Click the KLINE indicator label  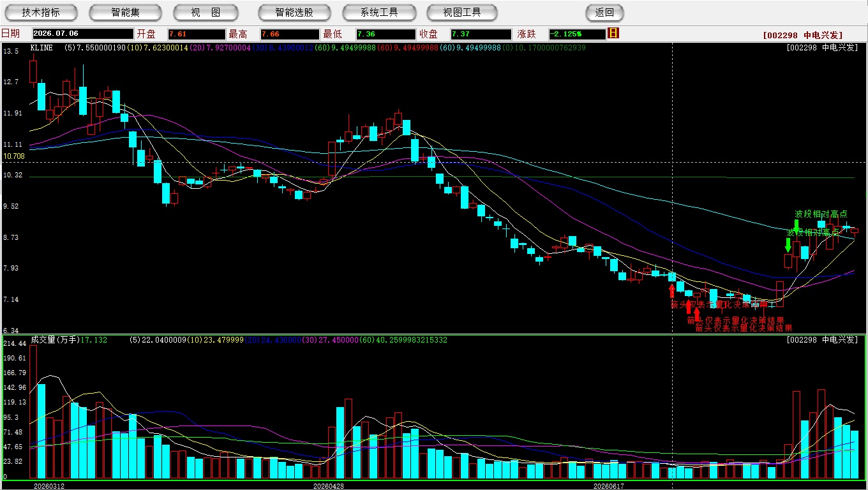pyautogui.click(x=41, y=48)
